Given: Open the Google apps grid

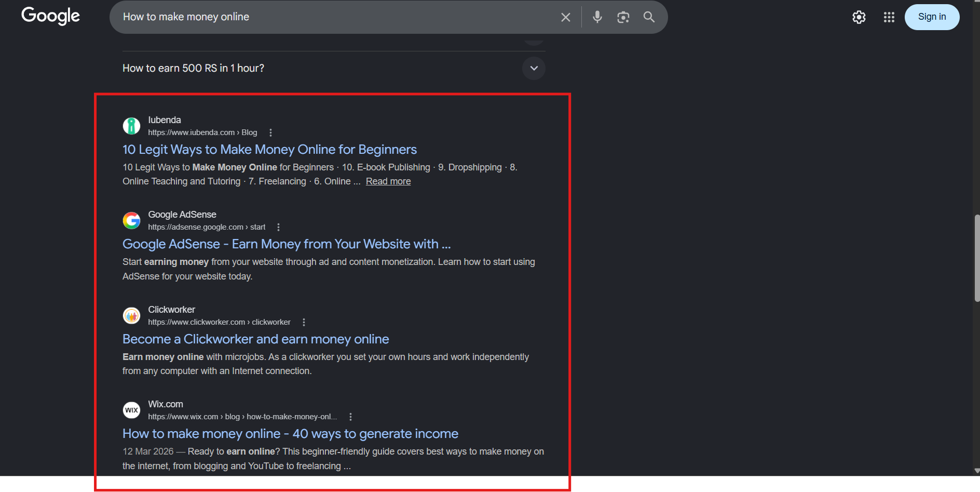Looking at the screenshot, I should click(x=889, y=17).
